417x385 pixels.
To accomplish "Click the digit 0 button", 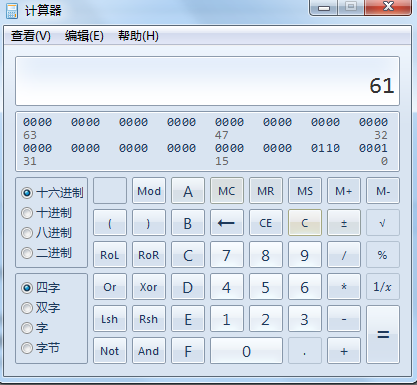I will coord(246,351).
